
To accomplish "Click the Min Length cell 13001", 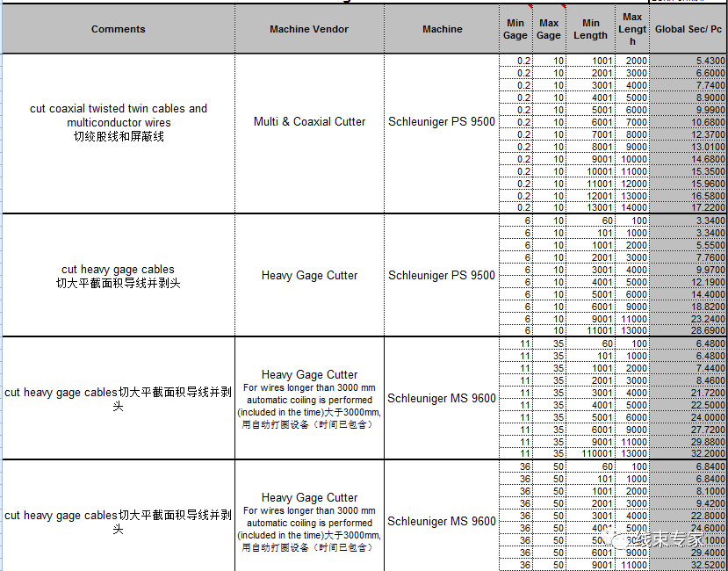I will (x=591, y=207).
